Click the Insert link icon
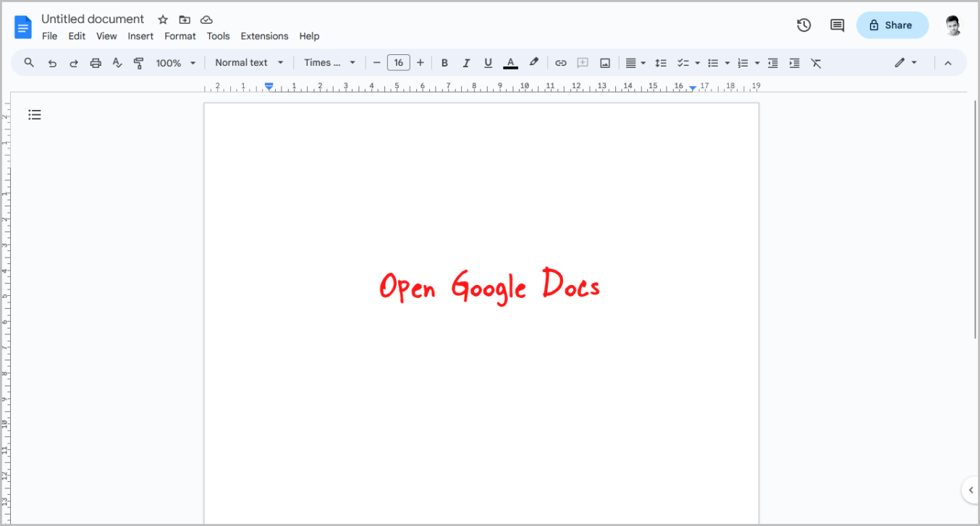 click(560, 63)
